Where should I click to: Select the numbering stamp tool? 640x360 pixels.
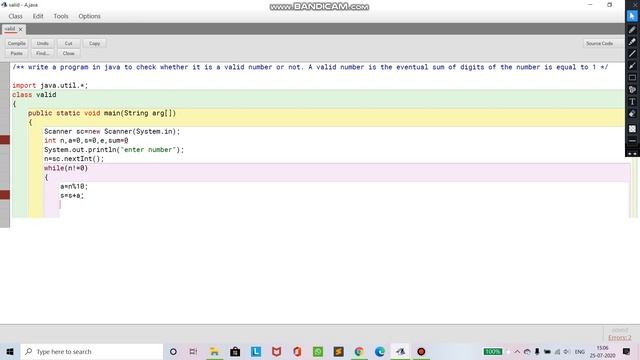pyautogui.click(x=632, y=89)
